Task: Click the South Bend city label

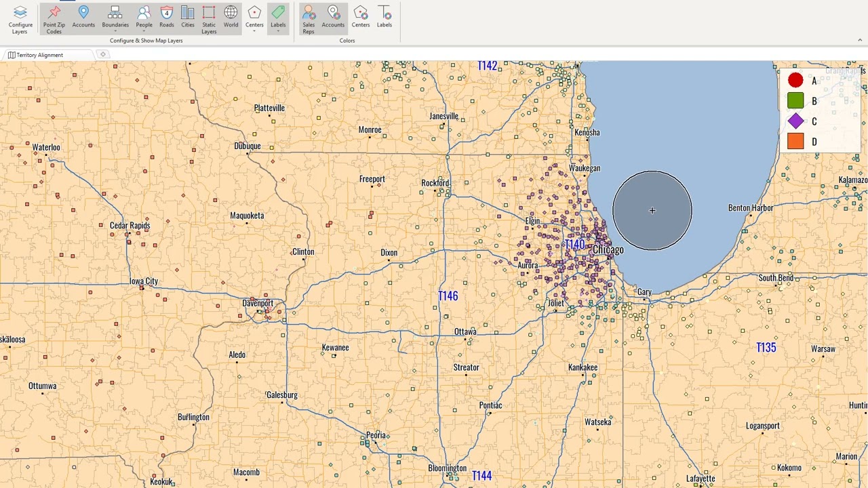Action: [776, 278]
